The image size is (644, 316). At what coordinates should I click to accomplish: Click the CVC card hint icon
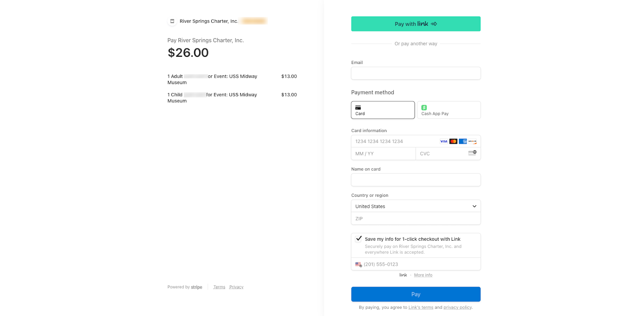point(472,153)
